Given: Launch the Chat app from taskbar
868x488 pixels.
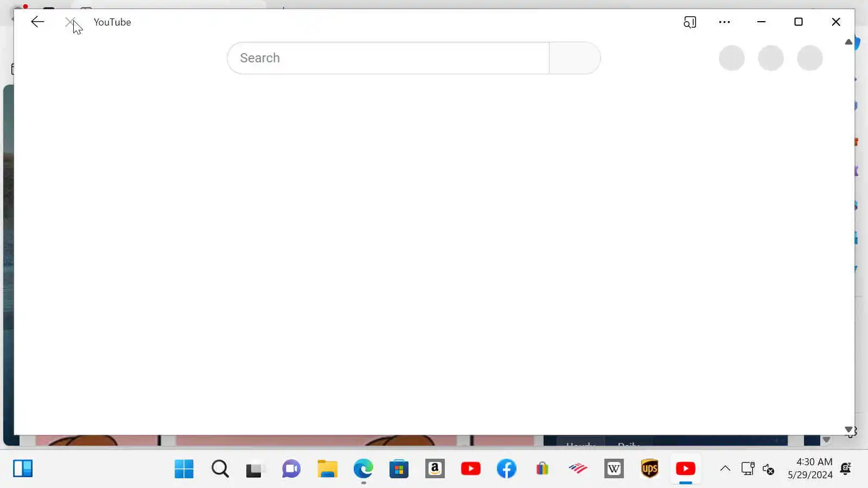Looking at the screenshot, I should pyautogui.click(x=291, y=468).
